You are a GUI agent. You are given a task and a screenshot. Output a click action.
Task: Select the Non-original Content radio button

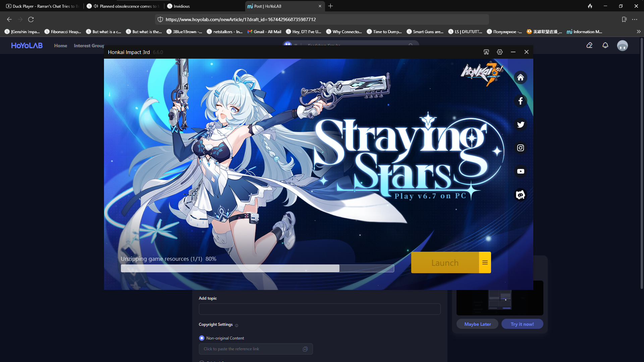(202, 338)
